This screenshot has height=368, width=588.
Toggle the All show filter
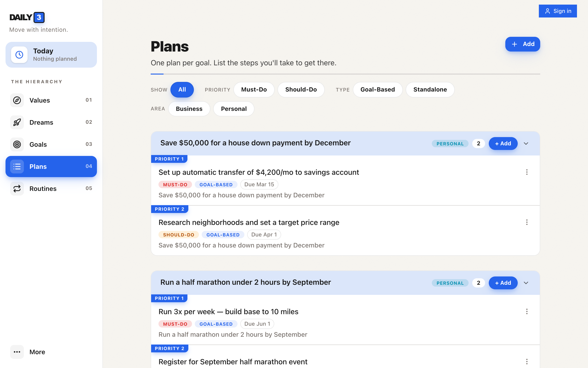[182, 89]
